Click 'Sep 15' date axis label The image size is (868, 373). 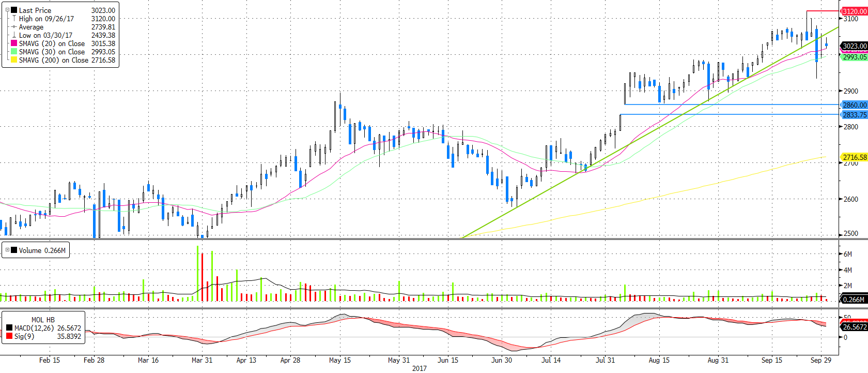[x=772, y=360]
